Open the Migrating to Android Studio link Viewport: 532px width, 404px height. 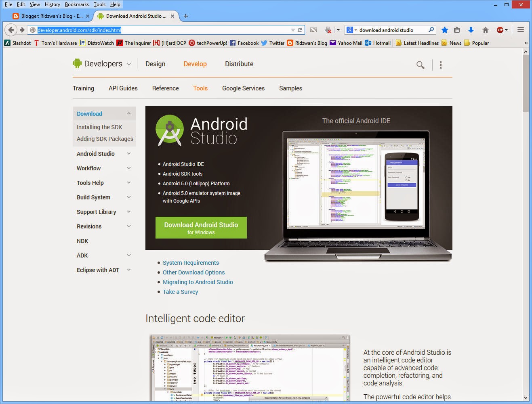(x=198, y=282)
